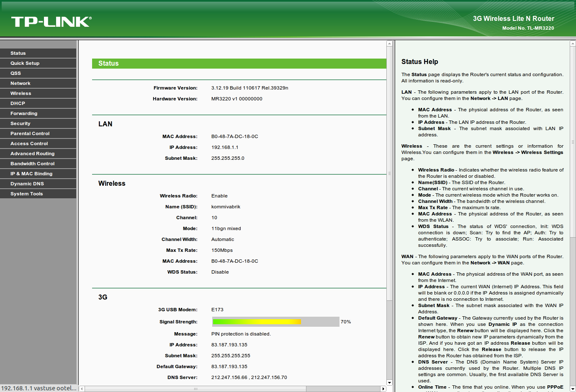Go to Advanced Routing

point(38,154)
